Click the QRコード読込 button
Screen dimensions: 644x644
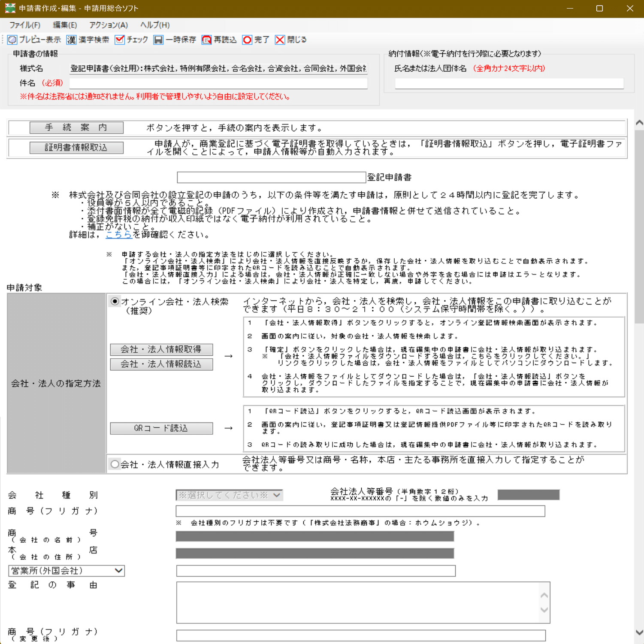(161, 428)
